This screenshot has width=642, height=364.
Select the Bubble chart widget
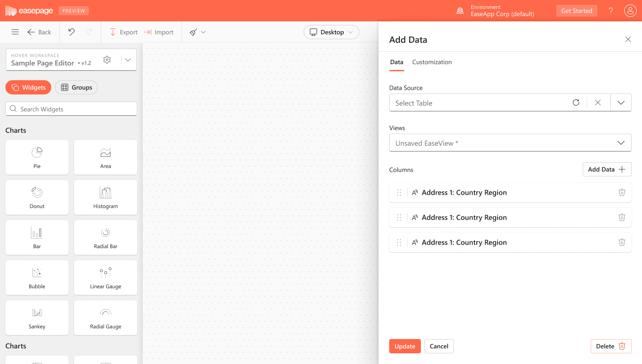coord(37,278)
